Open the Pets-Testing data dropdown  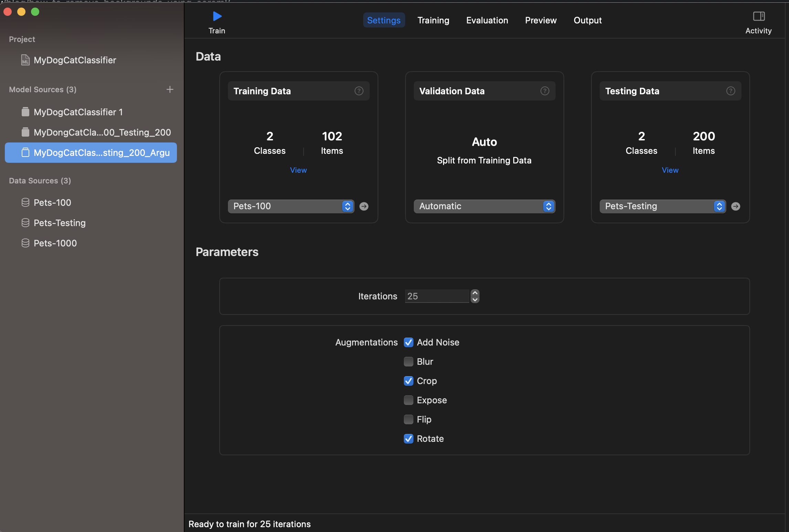click(x=663, y=206)
